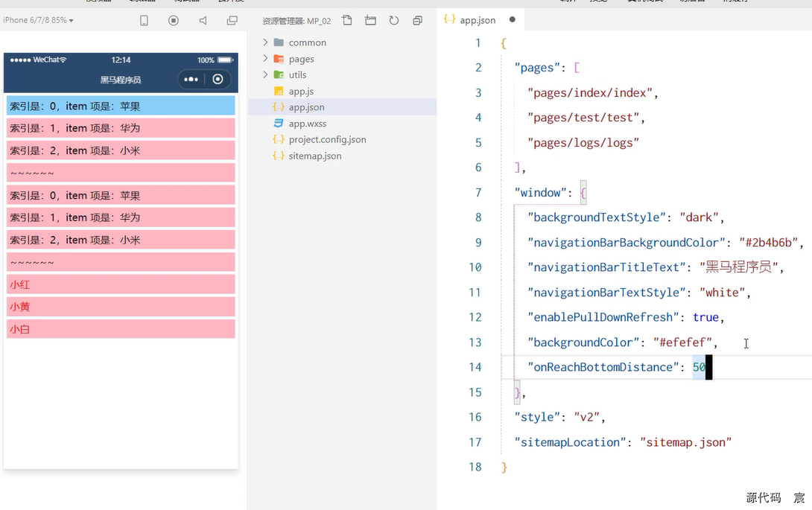Image resolution: width=812 pixels, height=510 pixels.
Task: Click the new file icon in explorer
Action: [x=347, y=20]
